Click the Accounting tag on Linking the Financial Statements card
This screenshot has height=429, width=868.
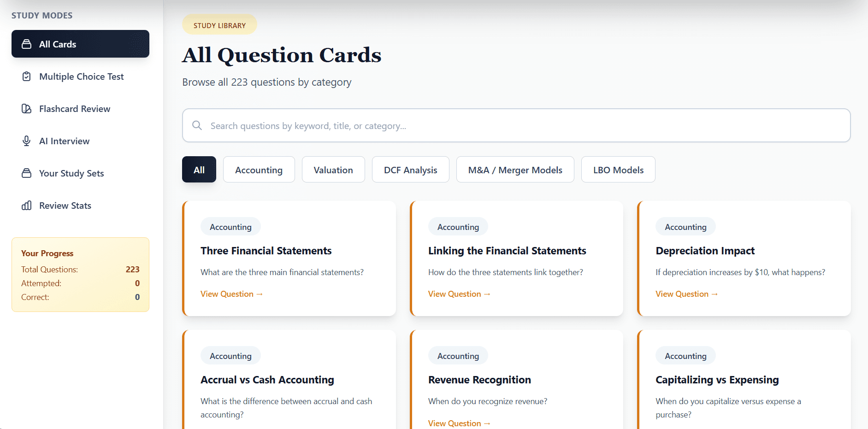coord(458,226)
